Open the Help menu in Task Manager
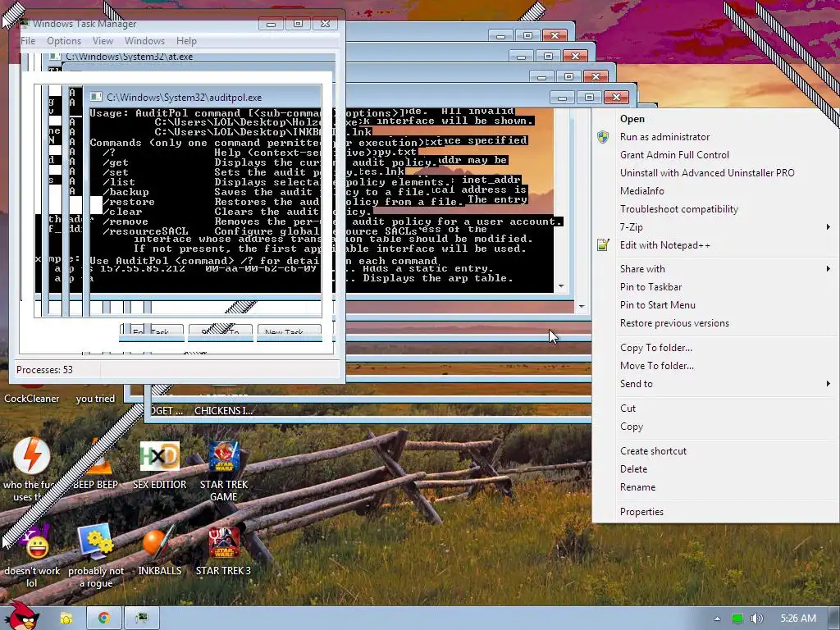Viewport: 840px width, 630px height. coord(186,41)
